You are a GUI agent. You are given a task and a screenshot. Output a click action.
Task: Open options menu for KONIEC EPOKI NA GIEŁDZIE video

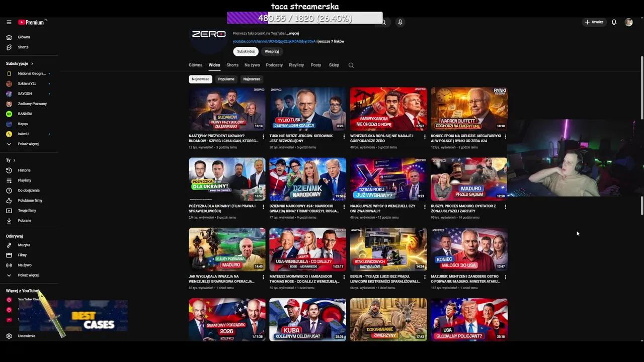pos(505,136)
